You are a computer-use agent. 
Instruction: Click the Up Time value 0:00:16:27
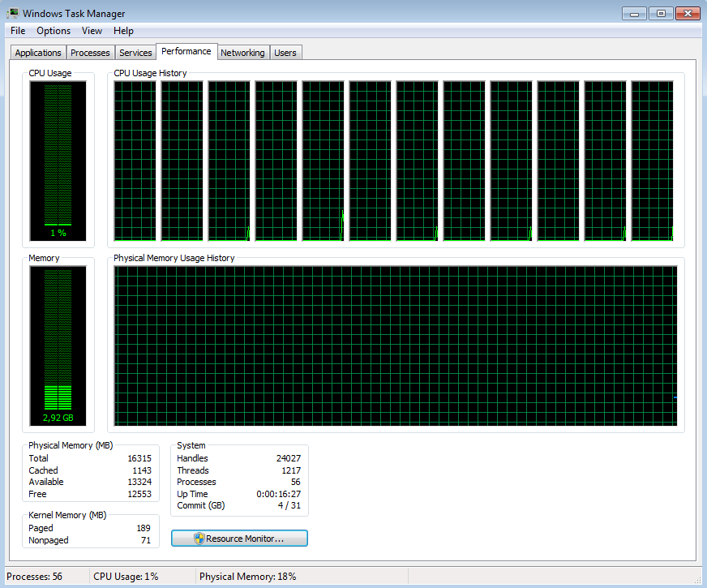279,494
